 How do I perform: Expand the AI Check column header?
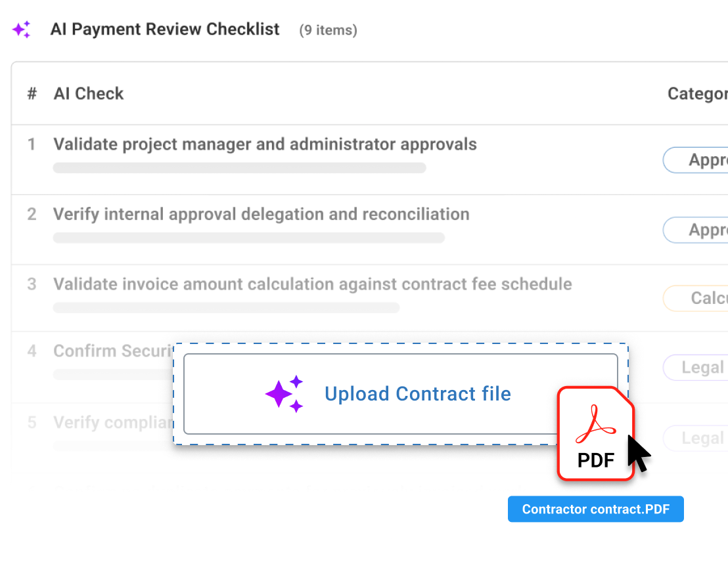click(88, 93)
